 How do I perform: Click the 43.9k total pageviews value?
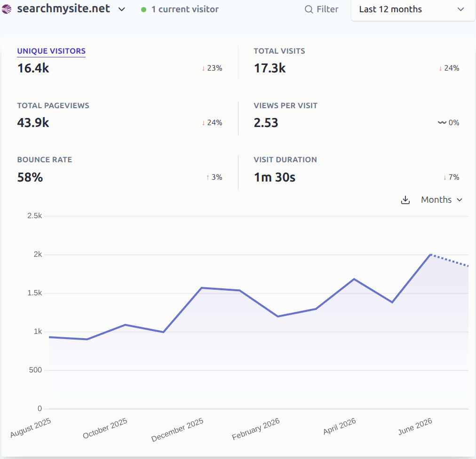(33, 123)
